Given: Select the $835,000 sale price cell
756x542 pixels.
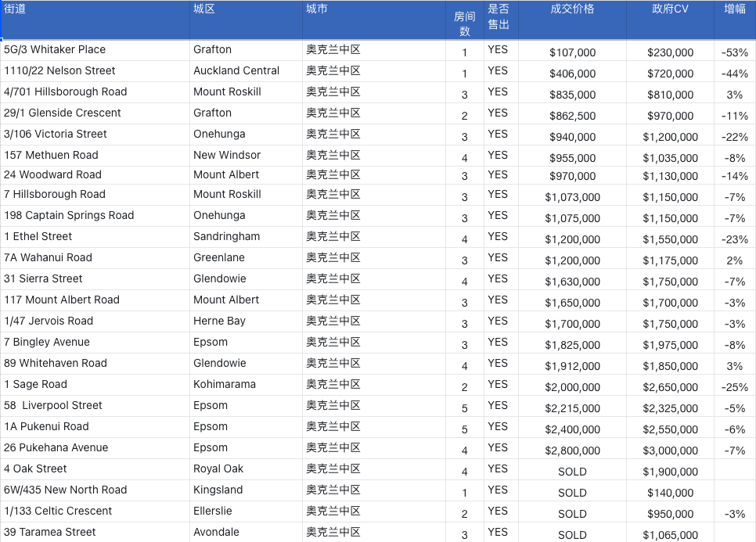Looking at the screenshot, I should 572,92.
